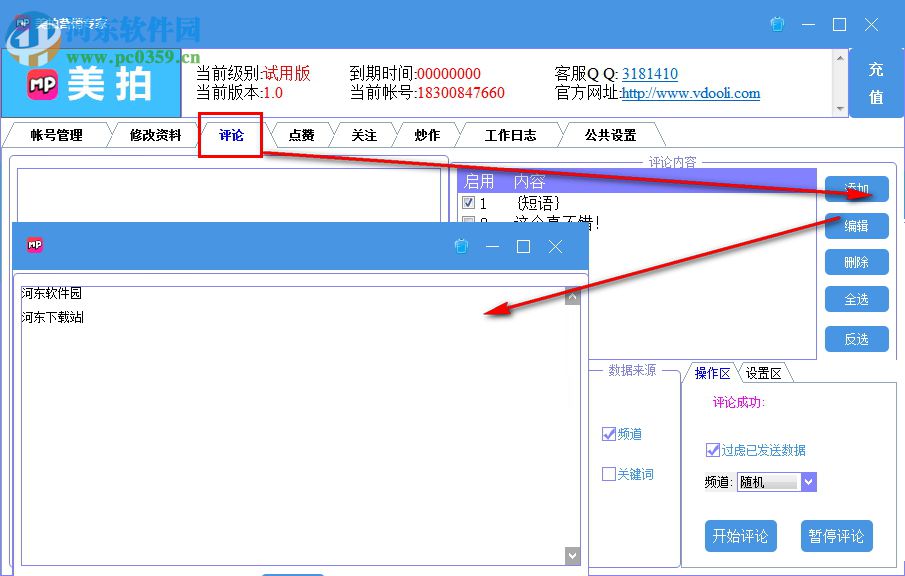Viewport: 905px width, 576px height.
Task: Enable the 关键词 data source checkbox
Action: tap(608, 473)
